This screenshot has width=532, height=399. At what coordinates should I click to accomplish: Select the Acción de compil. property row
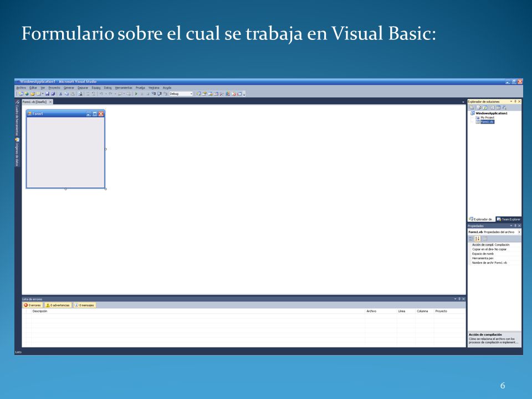(495, 244)
